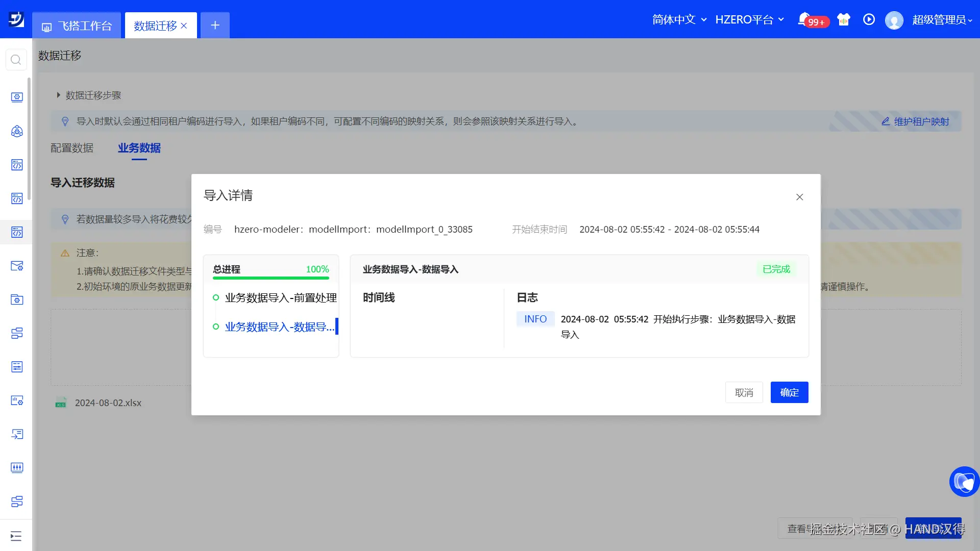Click the mail settings icon in sidebar
Viewport: 980px width, 551px height.
click(x=17, y=266)
